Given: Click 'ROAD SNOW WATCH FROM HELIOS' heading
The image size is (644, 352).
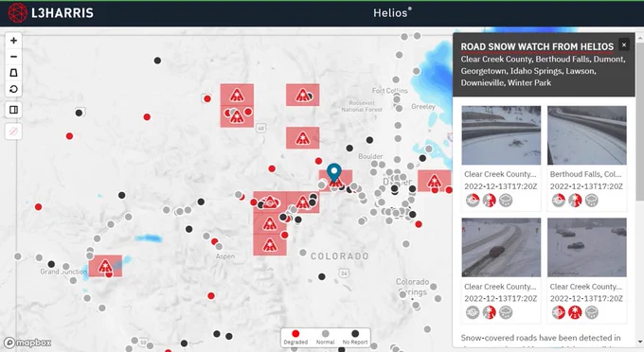Looking at the screenshot, I should (537, 46).
